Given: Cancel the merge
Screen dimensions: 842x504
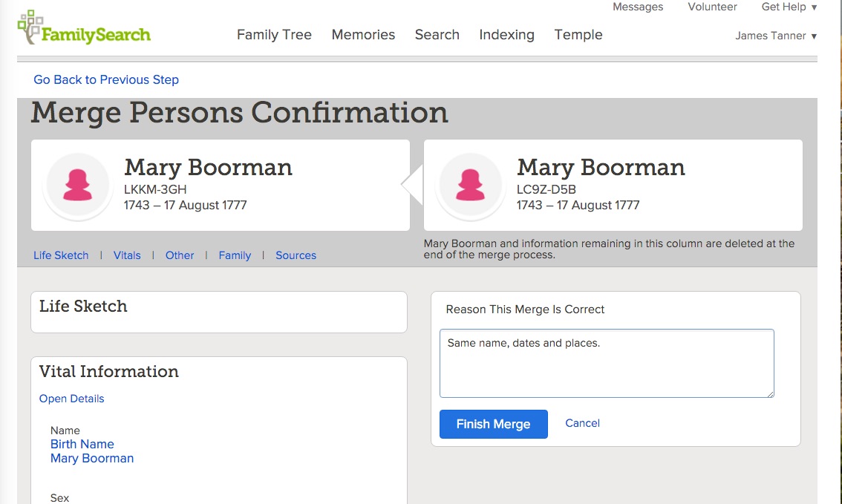Looking at the screenshot, I should click(582, 423).
